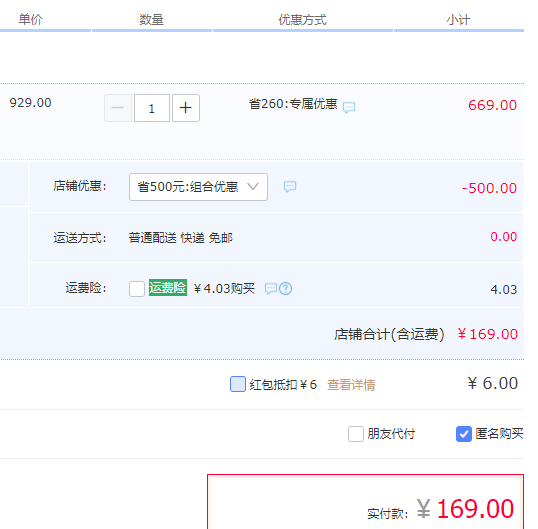Enable the 运费险 purchase checkbox
The width and height of the screenshot is (538, 529).
(137, 289)
